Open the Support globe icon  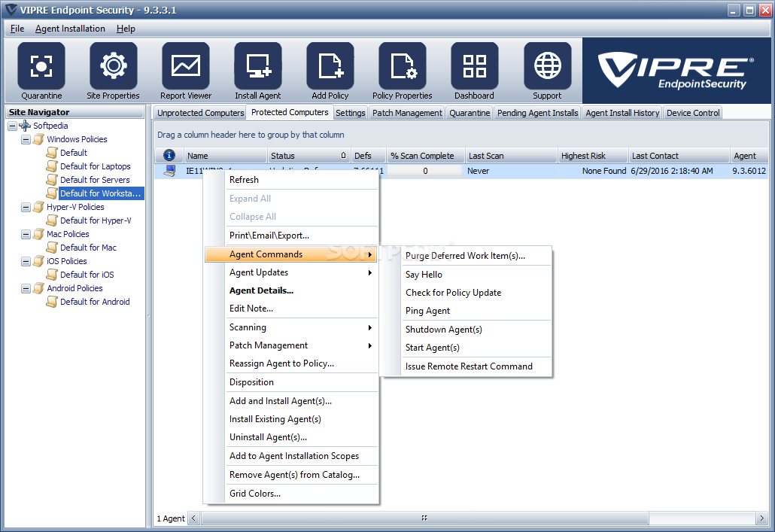click(547, 65)
